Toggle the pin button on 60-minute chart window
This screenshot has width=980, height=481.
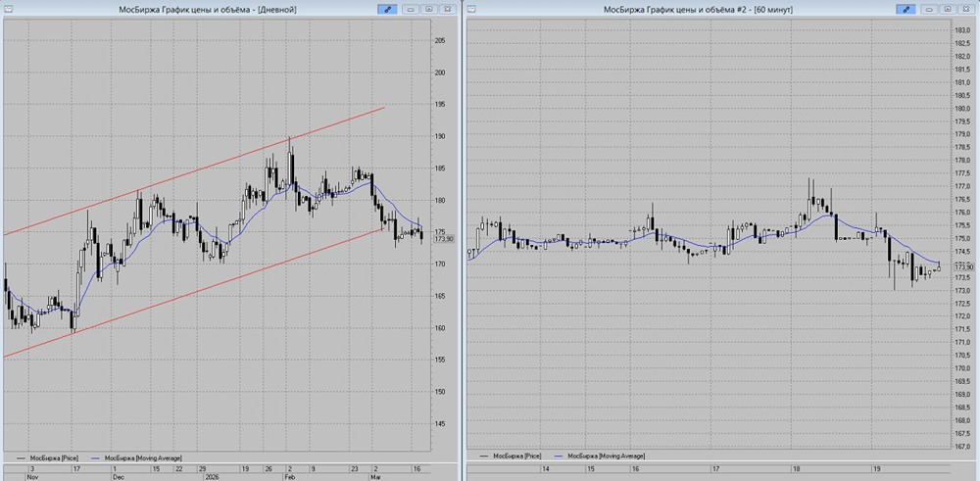tap(905, 10)
